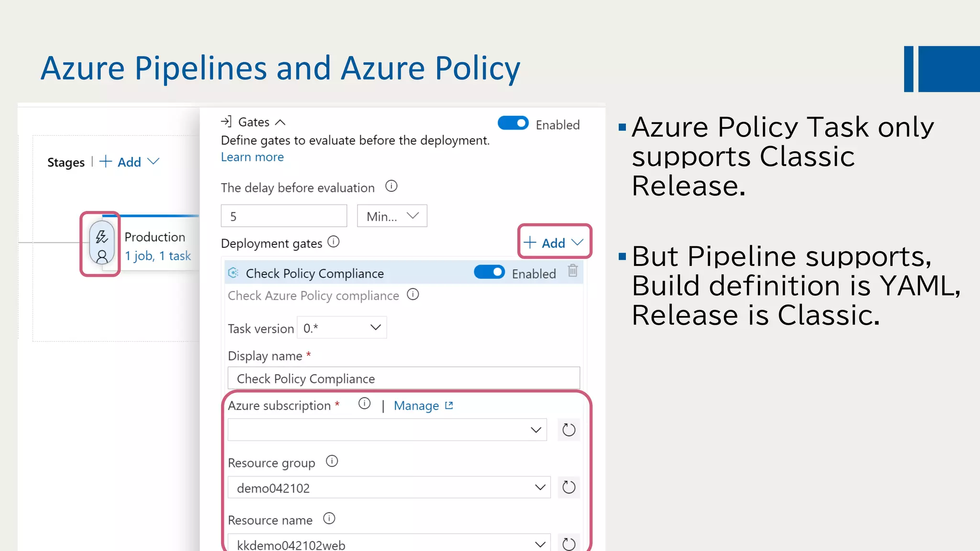The width and height of the screenshot is (980, 551).
Task: Click the delay value field showing 5
Action: tap(284, 216)
